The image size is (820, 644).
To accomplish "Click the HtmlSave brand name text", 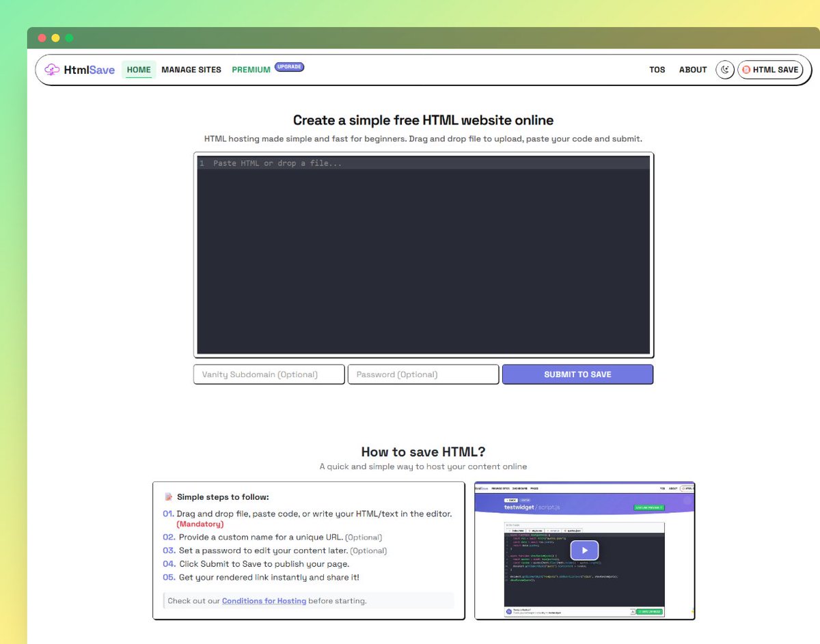I will tap(89, 69).
